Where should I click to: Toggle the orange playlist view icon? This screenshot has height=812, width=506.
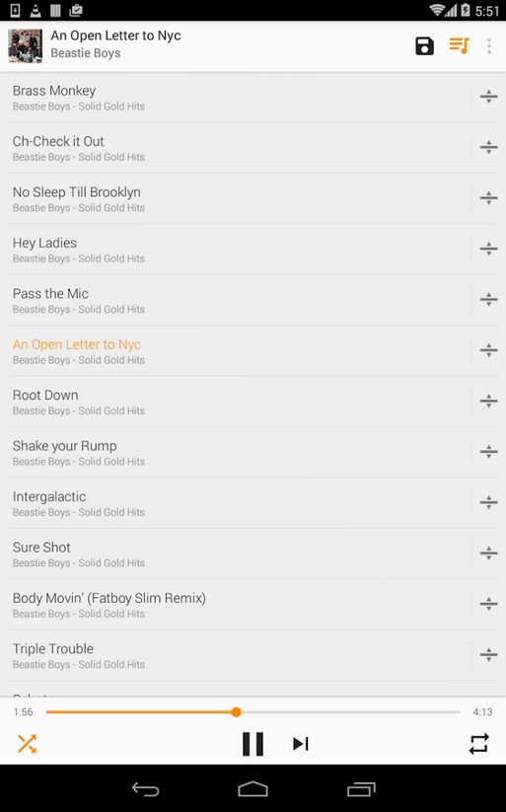[459, 45]
